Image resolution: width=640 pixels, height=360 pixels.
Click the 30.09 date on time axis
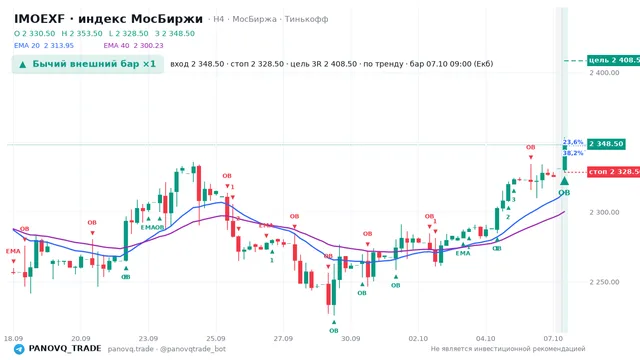pos(351,339)
